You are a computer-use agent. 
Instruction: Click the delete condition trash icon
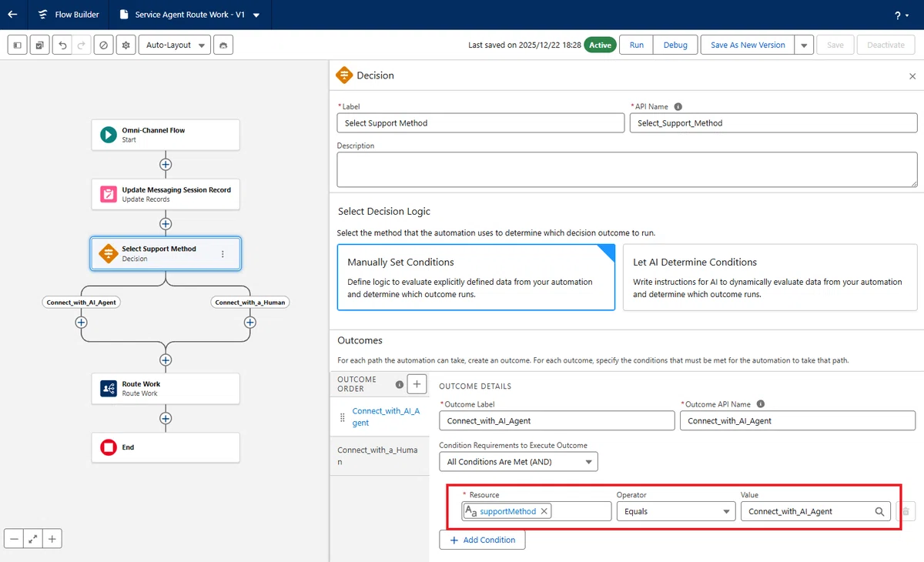pos(906,511)
